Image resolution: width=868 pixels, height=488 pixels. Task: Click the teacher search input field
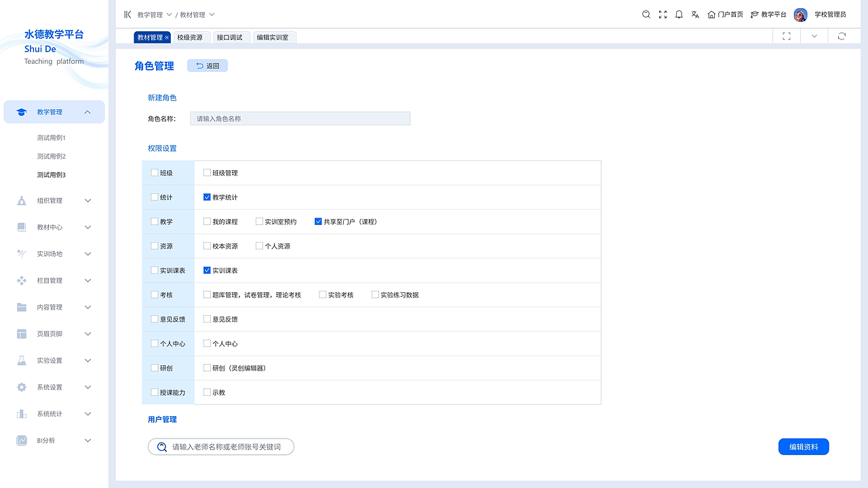[x=220, y=447]
